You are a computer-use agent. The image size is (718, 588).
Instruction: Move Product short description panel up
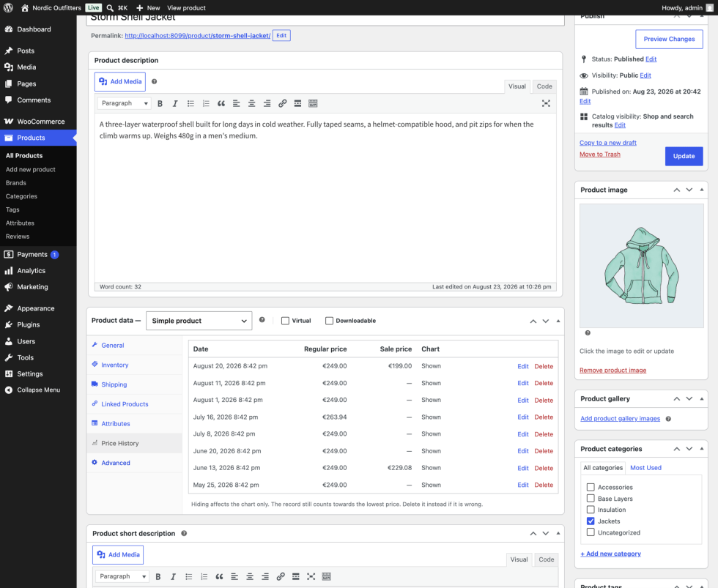pos(533,534)
